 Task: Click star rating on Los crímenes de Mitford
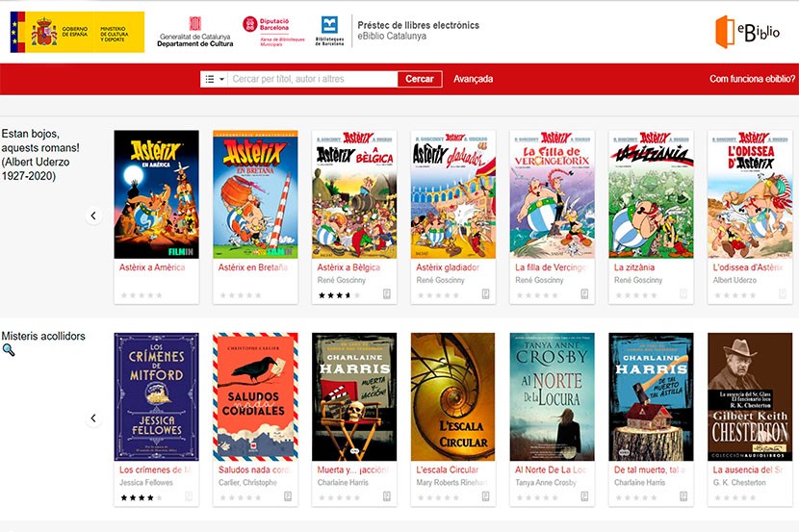[142, 498]
